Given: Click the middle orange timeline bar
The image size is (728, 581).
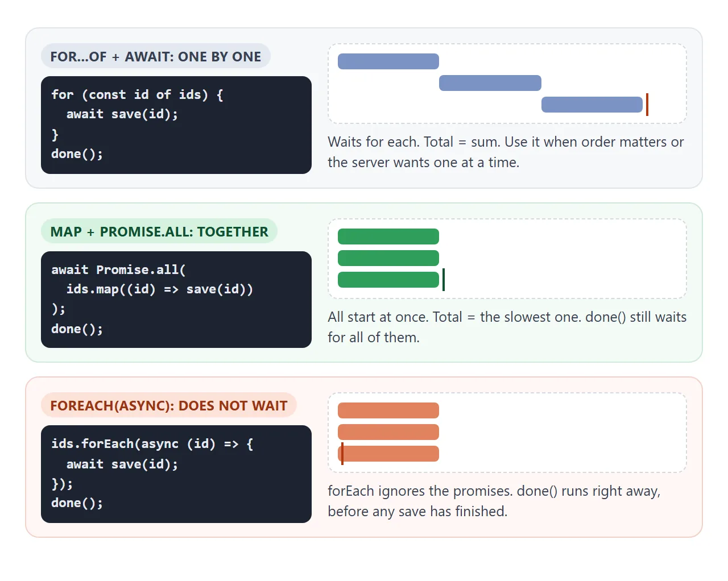Looking at the screenshot, I should (x=388, y=432).
